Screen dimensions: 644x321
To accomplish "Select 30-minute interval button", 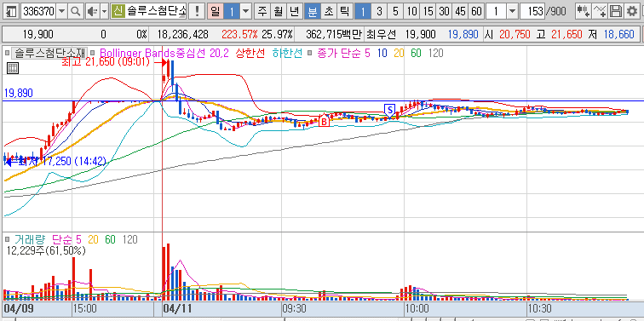I will pyautogui.click(x=444, y=11).
